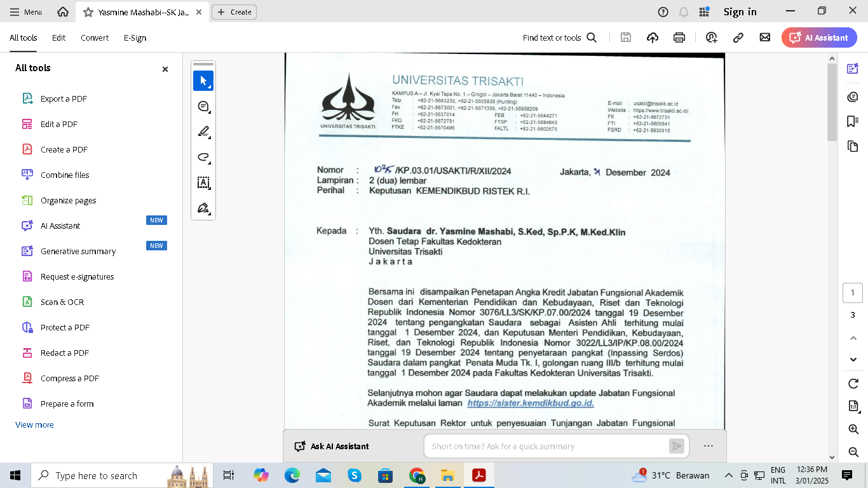This screenshot has height=488, width=868.
Task: Open the Adobe apps grid icon
Action: coord(704,12)
